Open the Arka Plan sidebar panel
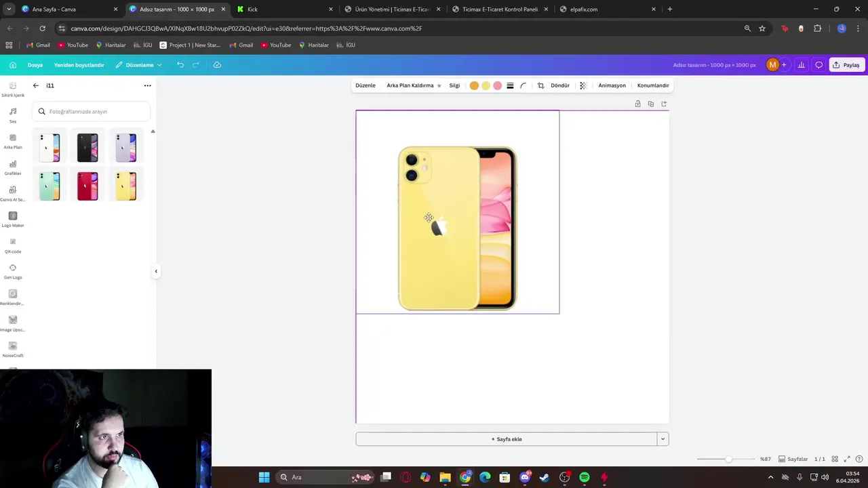The image size is (868, 488). point(12,141)
